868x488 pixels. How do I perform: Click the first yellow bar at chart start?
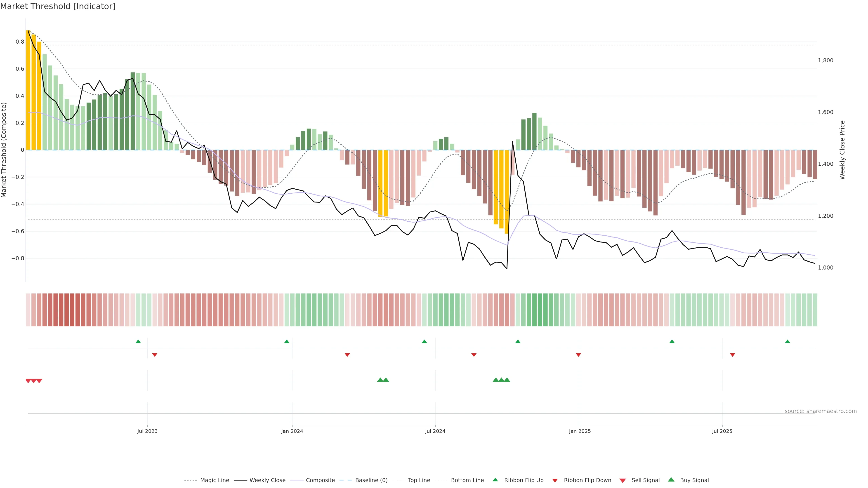click(x=28, y=90)
